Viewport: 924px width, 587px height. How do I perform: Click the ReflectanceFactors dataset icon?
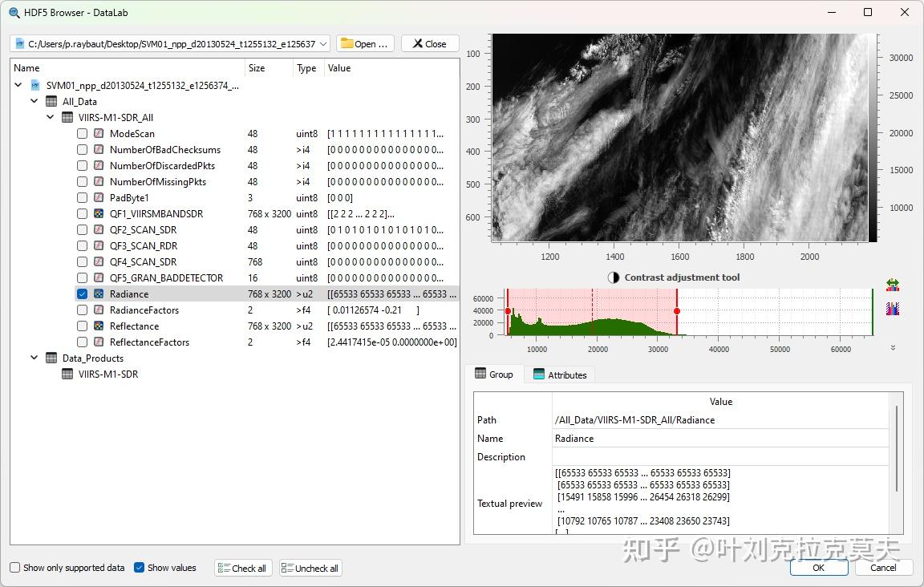(x=99, y=342)
